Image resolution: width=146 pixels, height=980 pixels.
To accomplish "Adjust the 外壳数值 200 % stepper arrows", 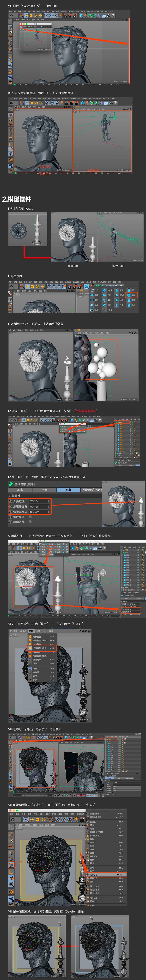I will pyautogui.click(x=49, y=501).
